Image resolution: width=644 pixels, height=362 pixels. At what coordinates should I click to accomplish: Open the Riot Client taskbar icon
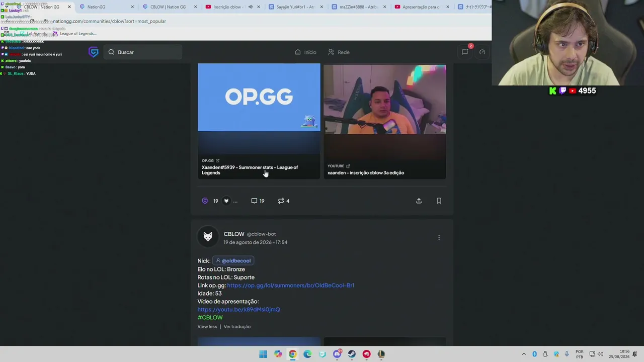tap(366, 354)
